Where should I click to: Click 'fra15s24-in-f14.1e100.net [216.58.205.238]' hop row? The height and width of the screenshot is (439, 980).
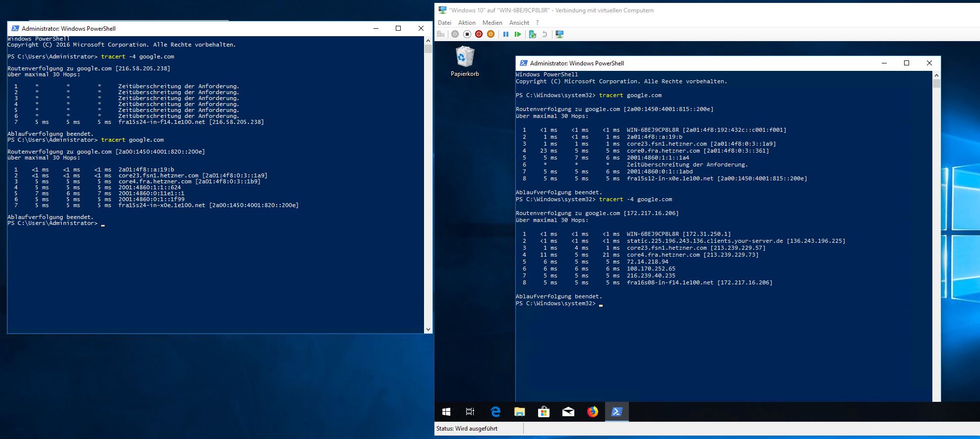pyautogui.click(x=191, y=122)
